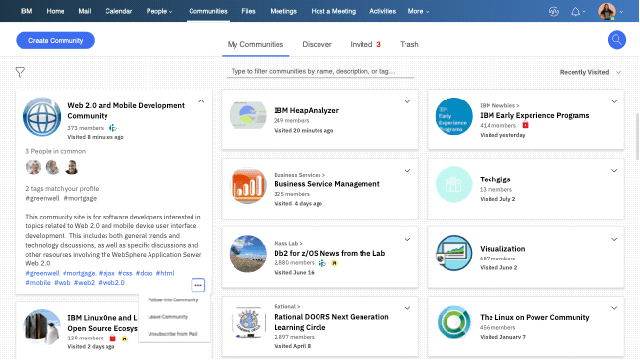The height and width of the screenshot is (360, 640).
Task: Click the IBM Newbies parent community link
Action: coord(500,105)
